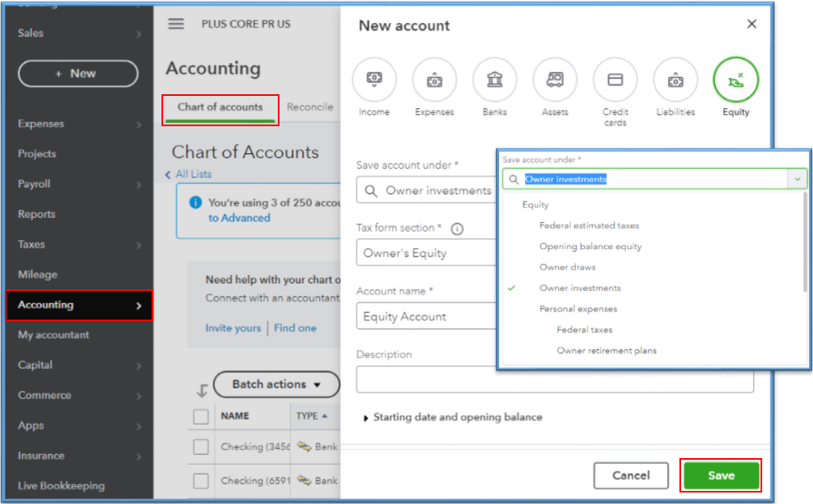The width and height of the screenshot is (813, 504).
Task: Open My accountant in the sidebar
Action: (53, 335)
